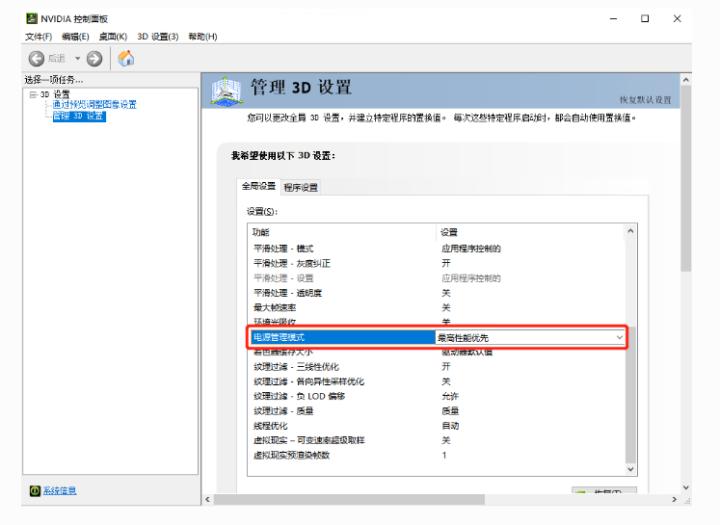Click the horizontal scrollbar left arrow

pyautogui.click(x=208, y=499)
